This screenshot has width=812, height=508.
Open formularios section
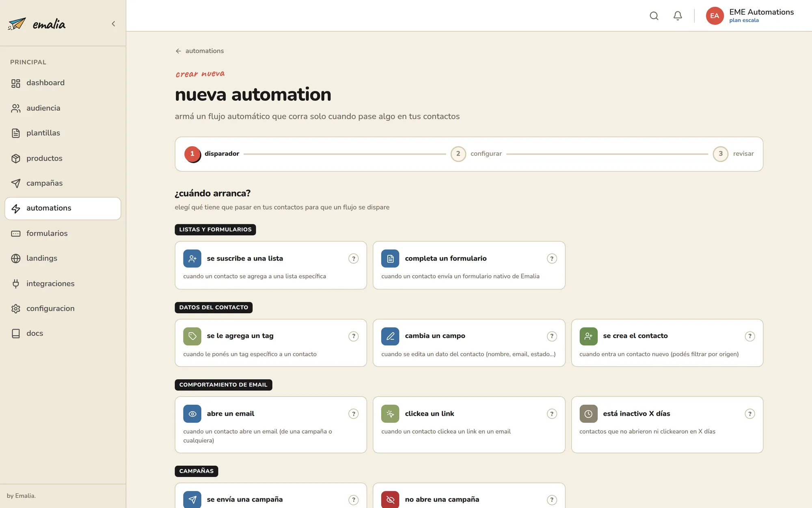[63, 233]
